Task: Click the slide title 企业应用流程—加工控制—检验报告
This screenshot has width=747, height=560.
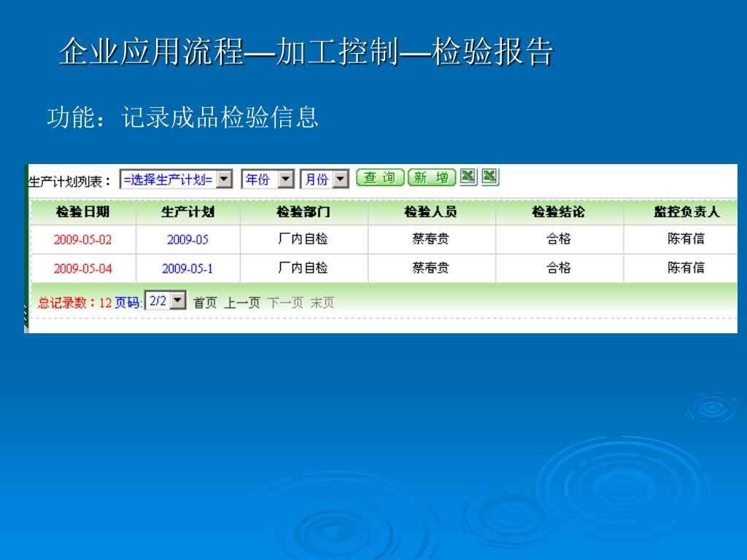Action: (x=306, y=52)
